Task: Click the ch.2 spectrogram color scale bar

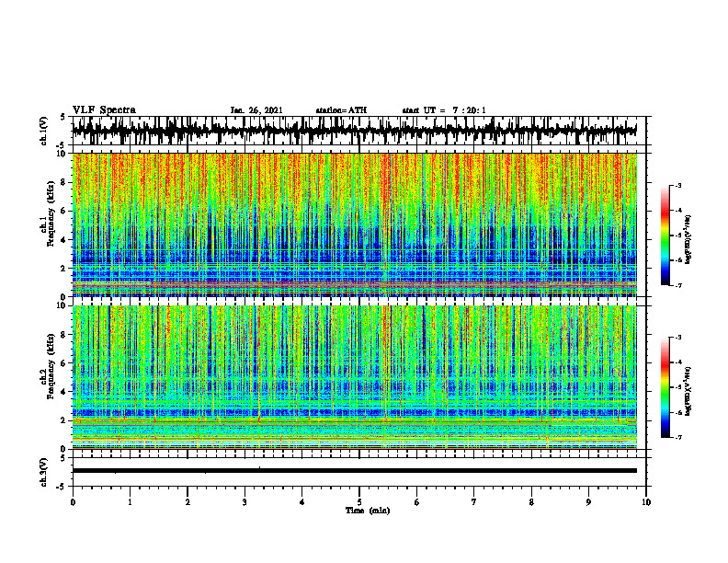Action: (x=665, y=387)
